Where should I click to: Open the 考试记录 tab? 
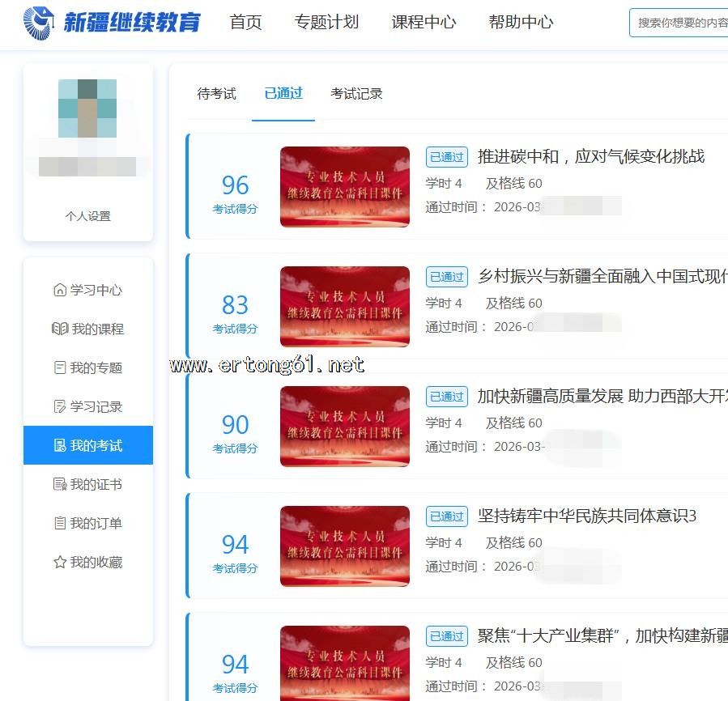click(x=356, y=94)
